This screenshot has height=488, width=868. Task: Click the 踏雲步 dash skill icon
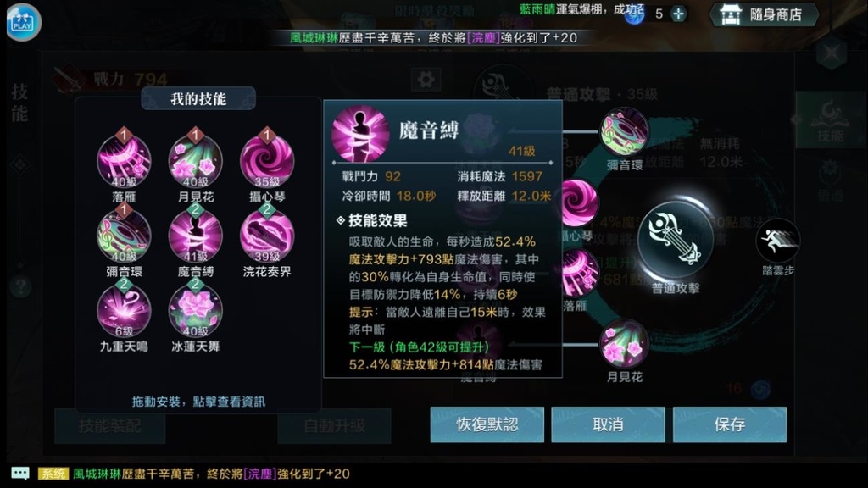point(778,240)
